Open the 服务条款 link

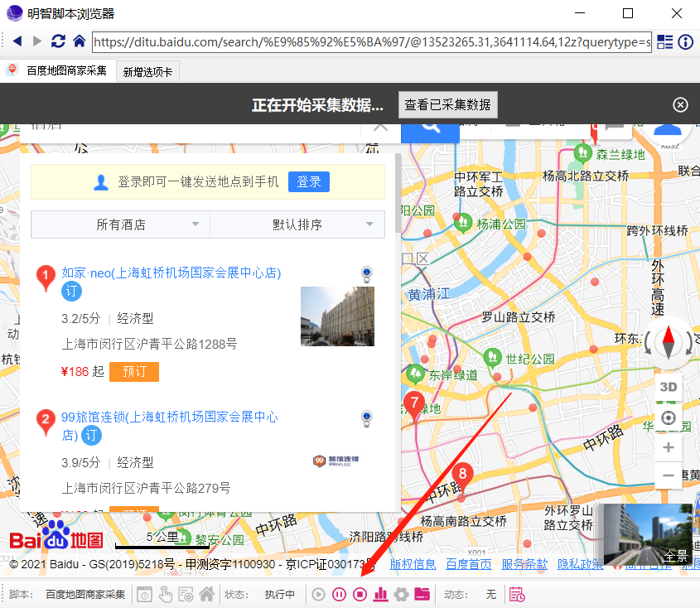(x=524, y=564)
